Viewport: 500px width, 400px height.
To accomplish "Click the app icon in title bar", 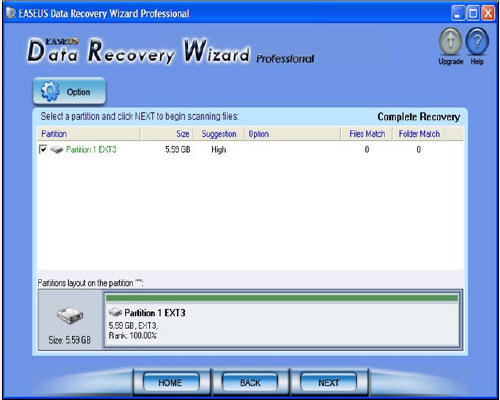I will tap(11, 13).
